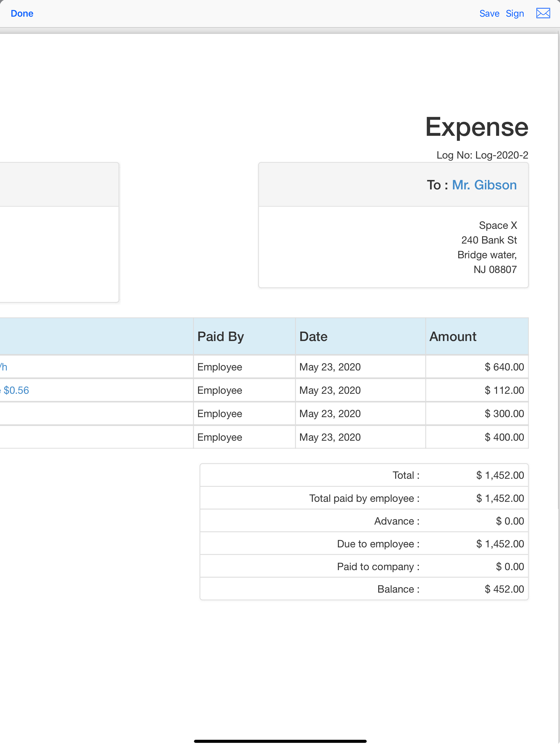Viewport: 560px width, 747px height.
Task: Select the Paid to company value $ 0.00
Action: tap(510, 567)
